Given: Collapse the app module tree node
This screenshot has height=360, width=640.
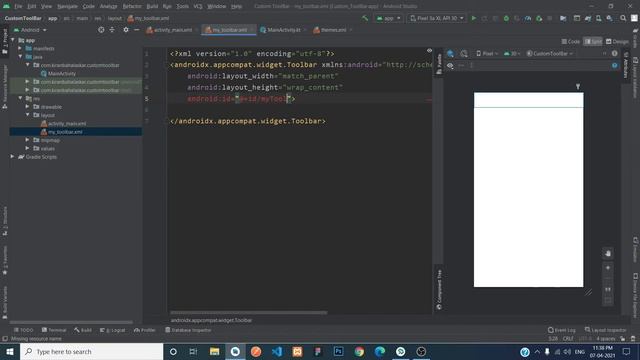Looking at the screenshot, I should point(13,40).
